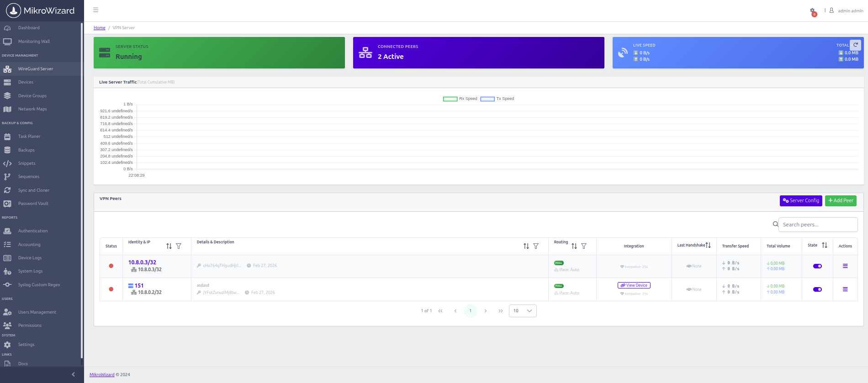Open rows per page dropdown
Image resolution: width=868 pixels, height=383 pixels.
click(522, 311)
